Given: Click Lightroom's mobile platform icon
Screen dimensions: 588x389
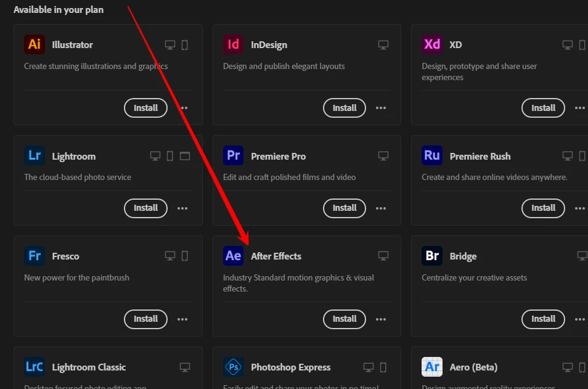Looking at the screenshot, I should coord(170,156).
